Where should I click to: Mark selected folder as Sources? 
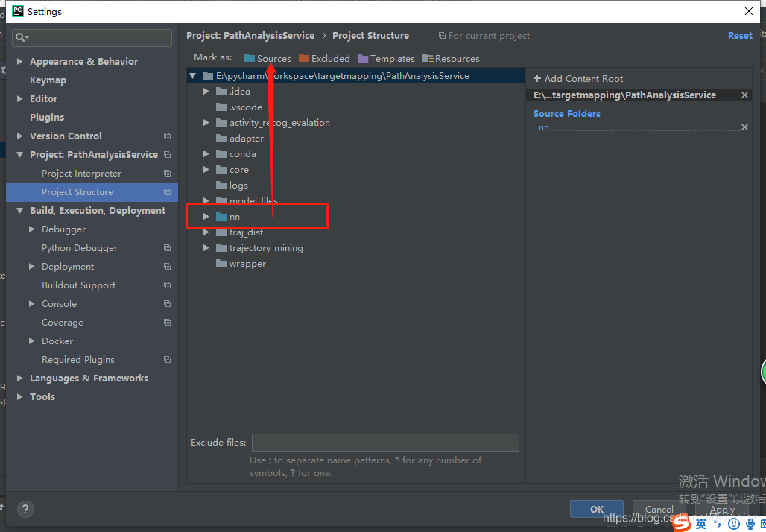point(268,59)
